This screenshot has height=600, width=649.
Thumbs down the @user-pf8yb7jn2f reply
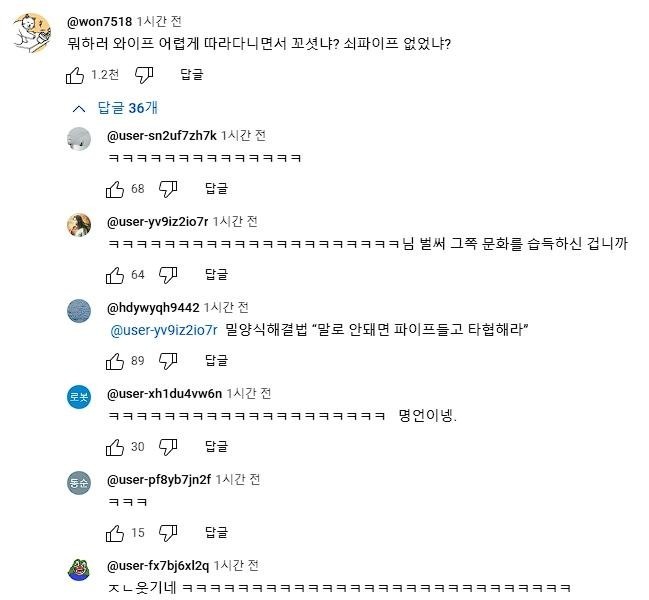(x=168, y=532)
